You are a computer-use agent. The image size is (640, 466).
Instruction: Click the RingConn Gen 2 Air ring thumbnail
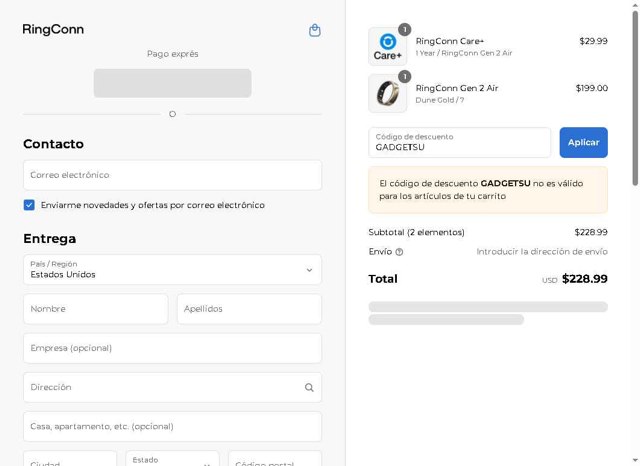387,93
